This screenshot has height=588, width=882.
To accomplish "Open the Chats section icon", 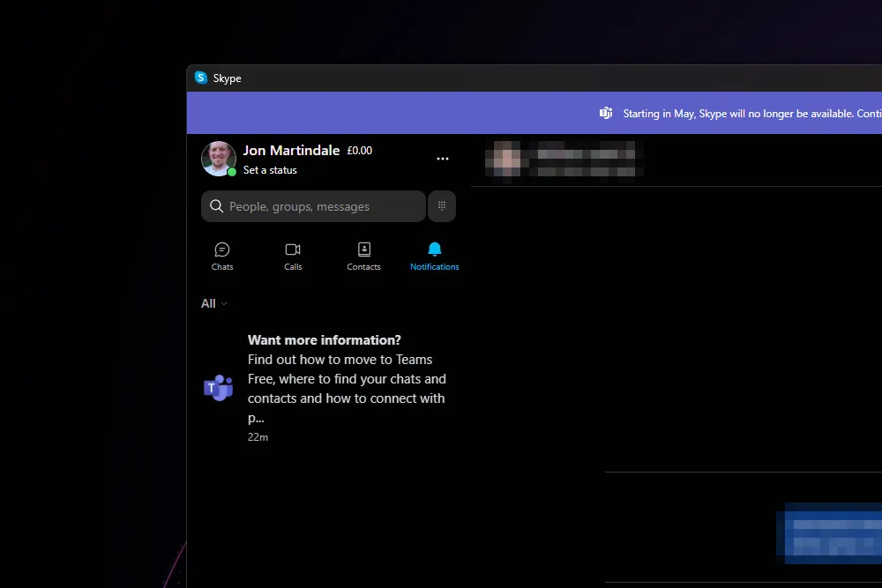I will (x=221, y=249).
